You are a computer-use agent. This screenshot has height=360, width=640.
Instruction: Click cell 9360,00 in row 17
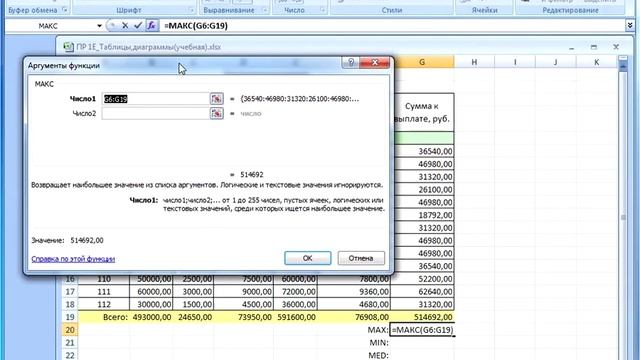(x=354, y=292)
